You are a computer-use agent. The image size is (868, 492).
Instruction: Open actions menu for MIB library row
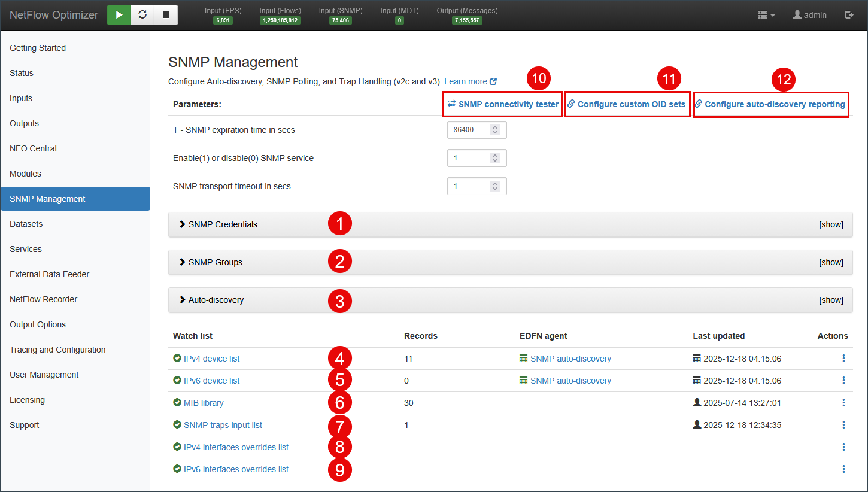[x=843, y=403]
